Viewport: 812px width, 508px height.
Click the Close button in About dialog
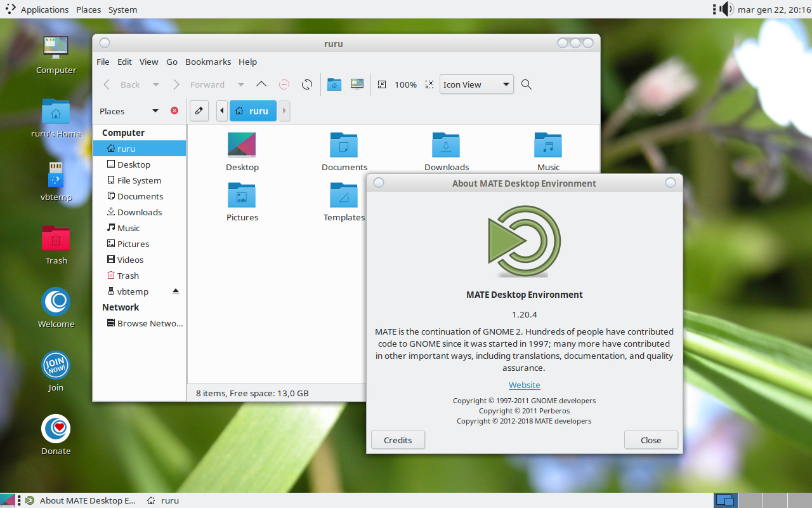tap(651, 440)
